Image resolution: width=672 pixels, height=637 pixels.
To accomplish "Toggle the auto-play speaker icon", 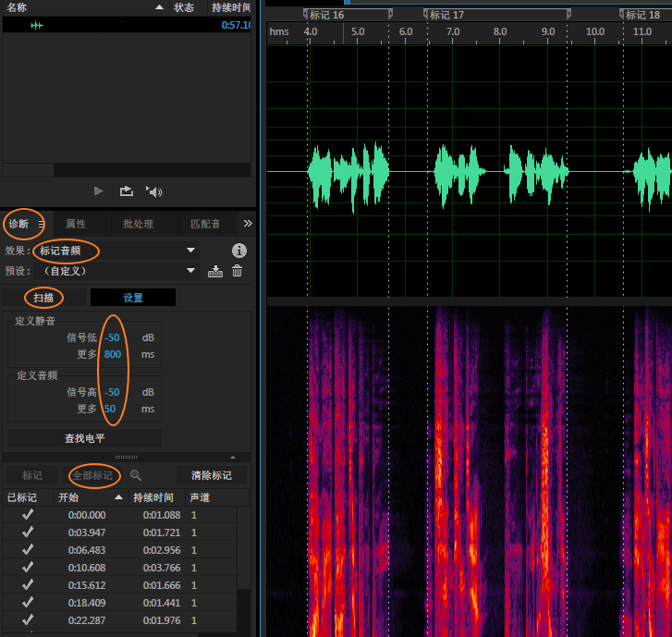I will [x=153, y=191].
